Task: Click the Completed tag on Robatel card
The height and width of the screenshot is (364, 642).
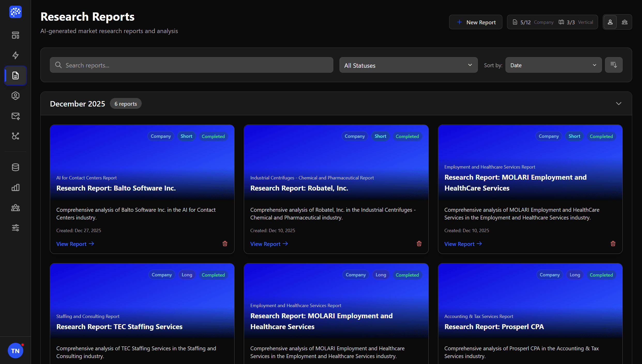Action: [x=407, y=136]
